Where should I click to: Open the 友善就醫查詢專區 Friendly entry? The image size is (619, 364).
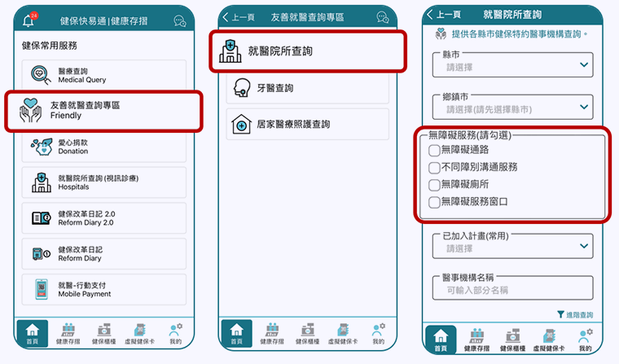(x=103, y=111)
